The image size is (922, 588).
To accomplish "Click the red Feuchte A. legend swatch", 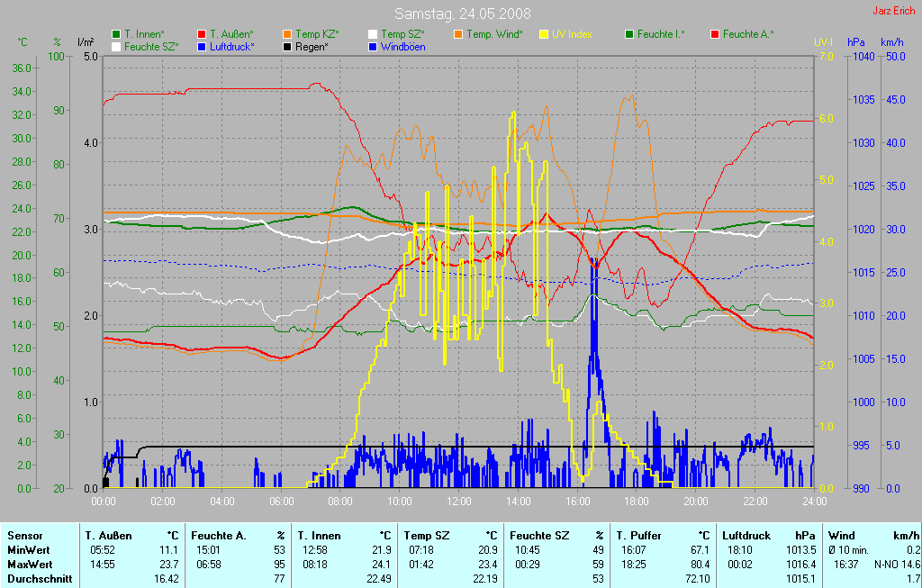I will (715, 35).
